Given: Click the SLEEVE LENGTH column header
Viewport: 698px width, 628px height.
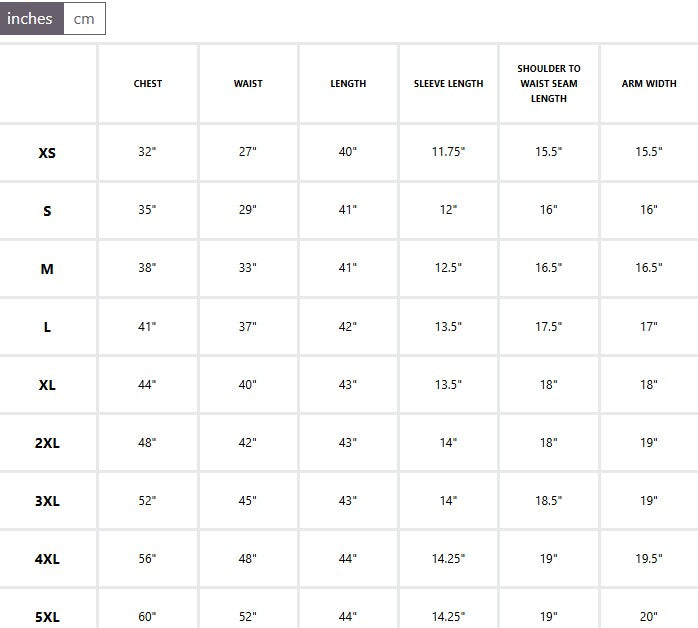Looking at the screenshot, I should (448, 84).
